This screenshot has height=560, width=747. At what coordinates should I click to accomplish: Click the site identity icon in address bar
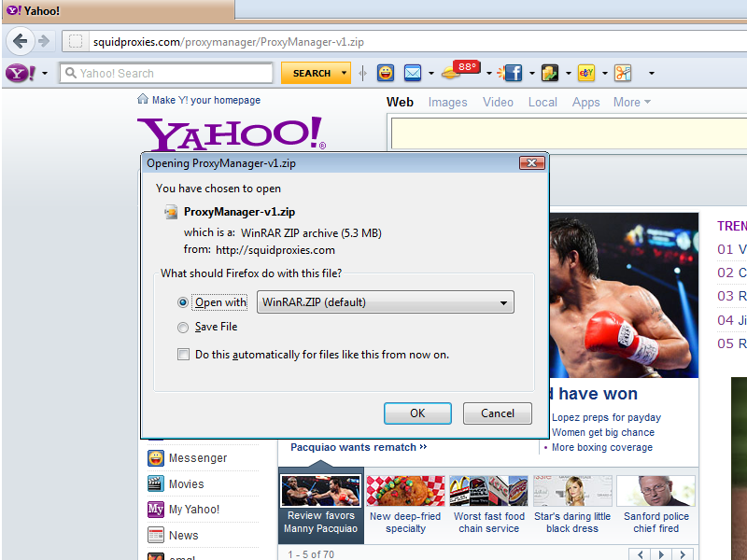click(76, 41)
